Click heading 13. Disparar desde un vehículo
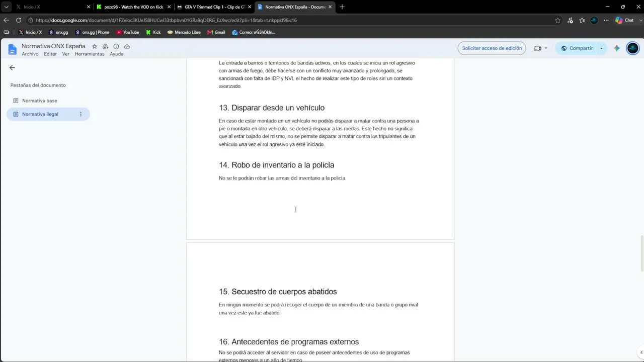The image size is (644, 362). tap(272, 108)
